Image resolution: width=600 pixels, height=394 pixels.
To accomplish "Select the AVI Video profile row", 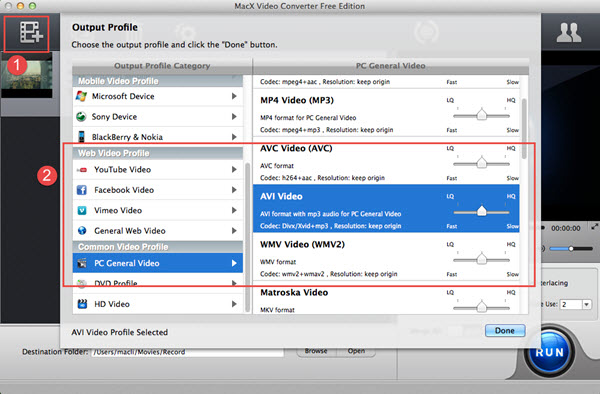I will tap(386, 209).
